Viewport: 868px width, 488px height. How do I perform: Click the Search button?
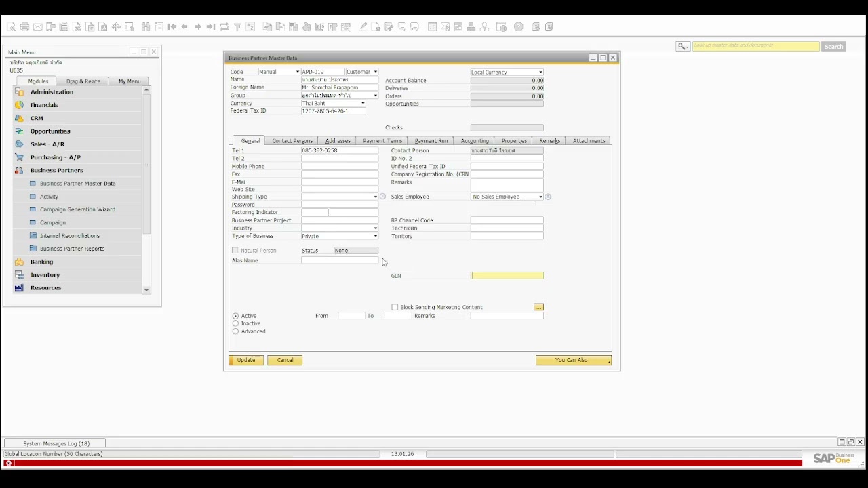(833, 46)
